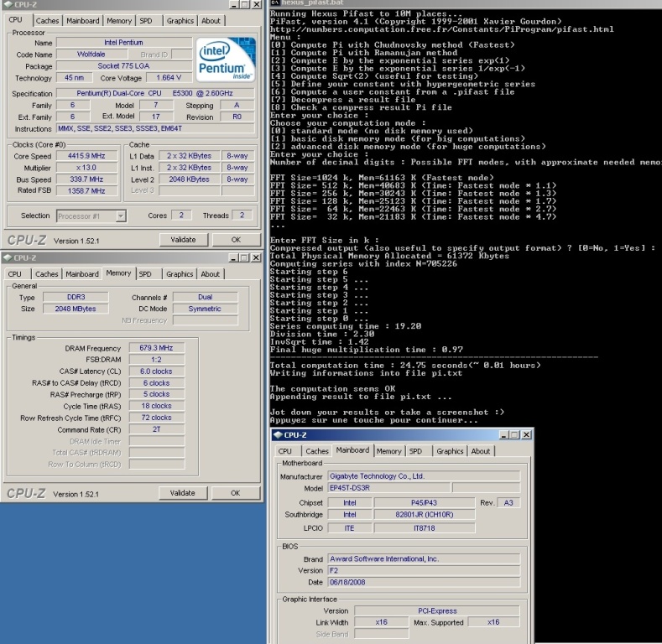Screen dimensions: 662x644
Task: Open Memory tab in top CPU-Z window
Action: (119, 21)
